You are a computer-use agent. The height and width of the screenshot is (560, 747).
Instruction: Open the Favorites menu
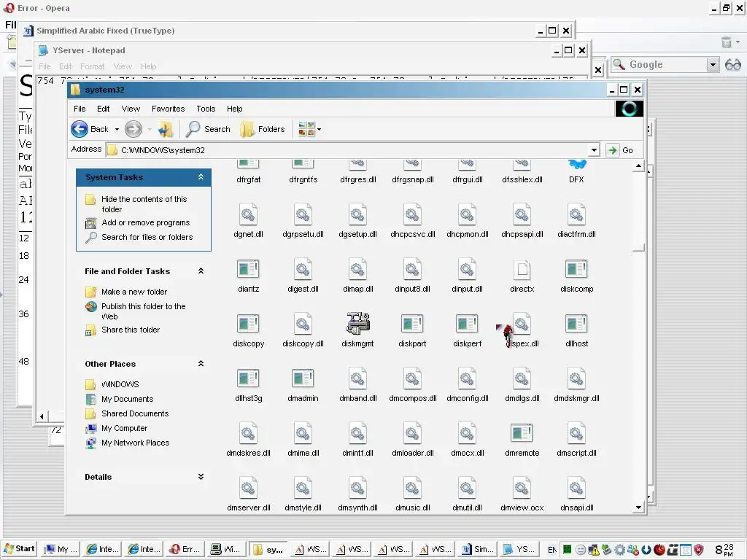pos(169,109)
